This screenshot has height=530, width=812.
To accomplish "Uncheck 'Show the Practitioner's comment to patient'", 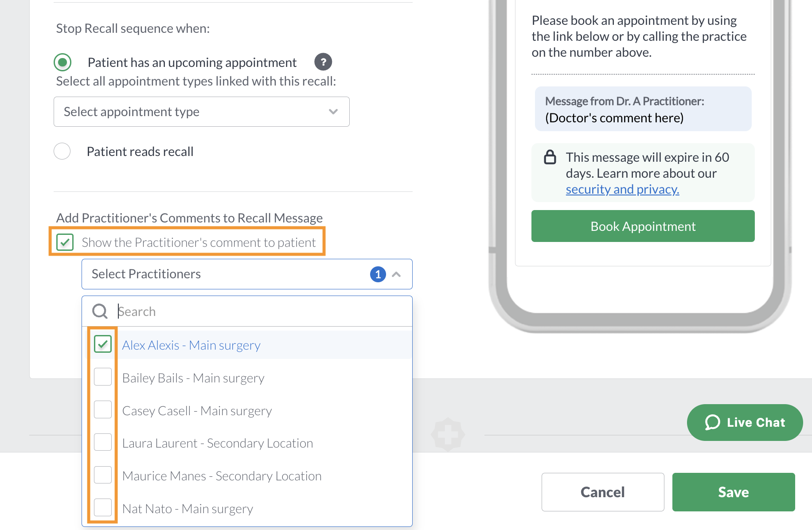I will tap(65, 242).
